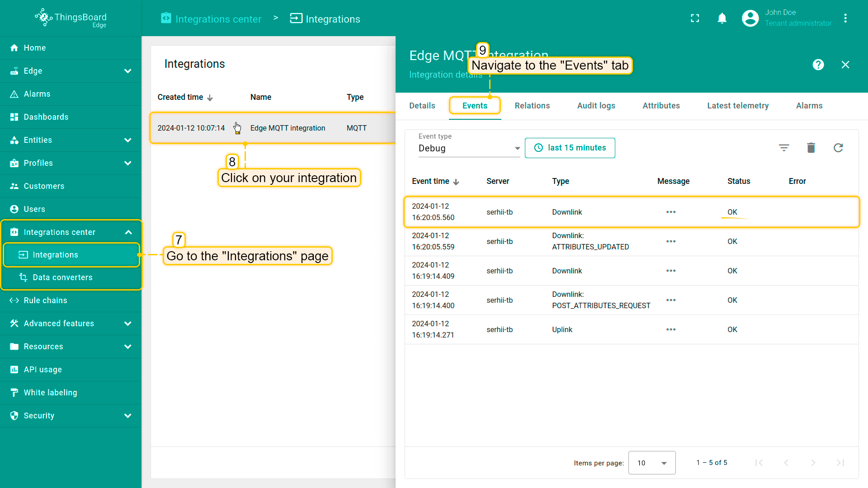Open the three-dot user menu

pos(845,19)
